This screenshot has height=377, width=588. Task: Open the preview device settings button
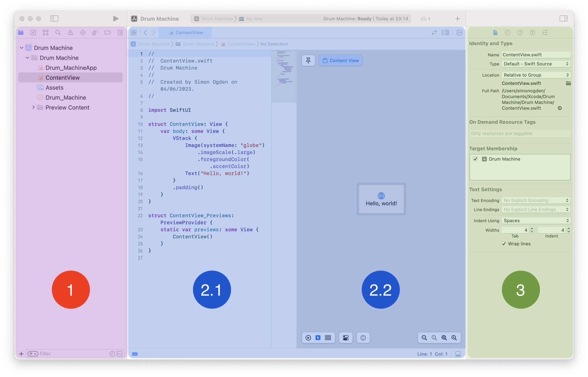(346, 338)
